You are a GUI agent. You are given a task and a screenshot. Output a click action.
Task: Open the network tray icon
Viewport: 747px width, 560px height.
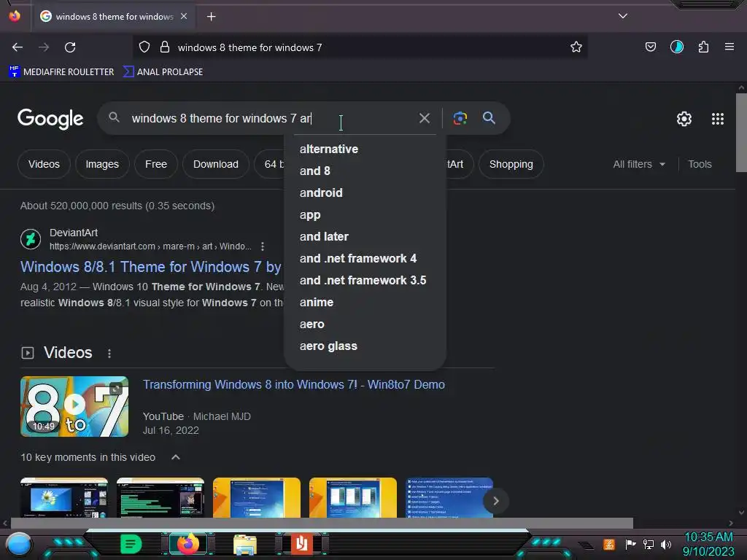[x=649, y=544]
